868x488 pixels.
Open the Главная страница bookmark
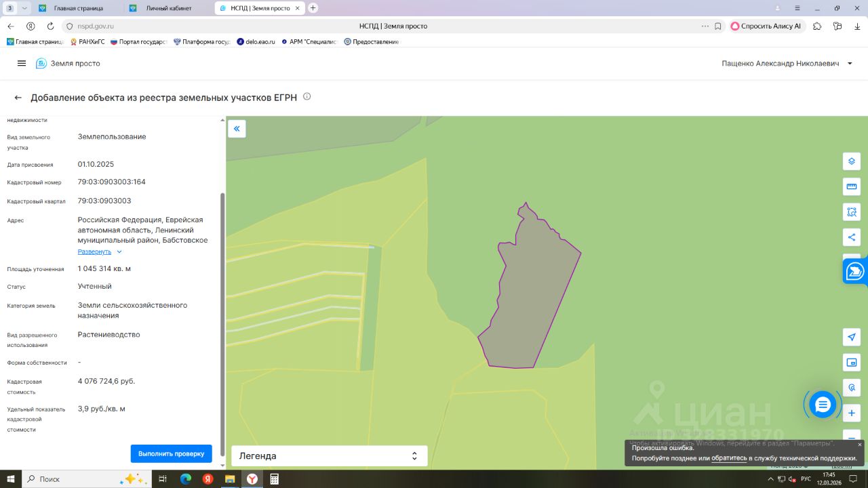tap(35, 42)
